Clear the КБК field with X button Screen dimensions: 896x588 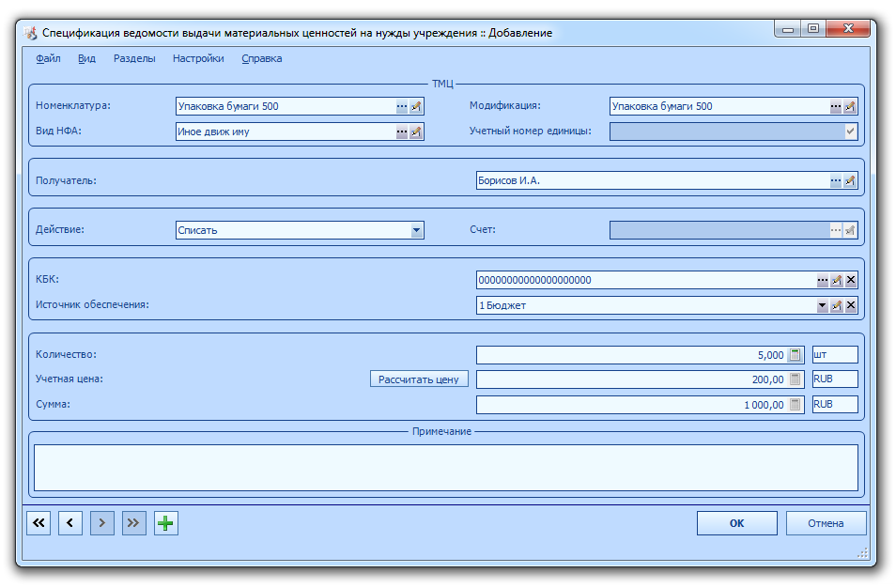click(x=851, y=280)
